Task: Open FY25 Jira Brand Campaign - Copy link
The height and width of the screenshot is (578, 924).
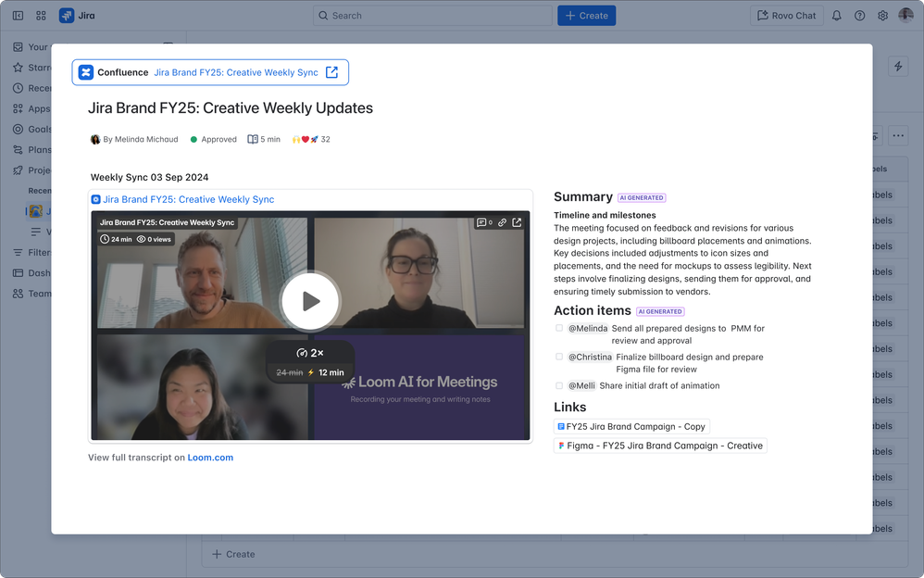Action: click(631, 426)
